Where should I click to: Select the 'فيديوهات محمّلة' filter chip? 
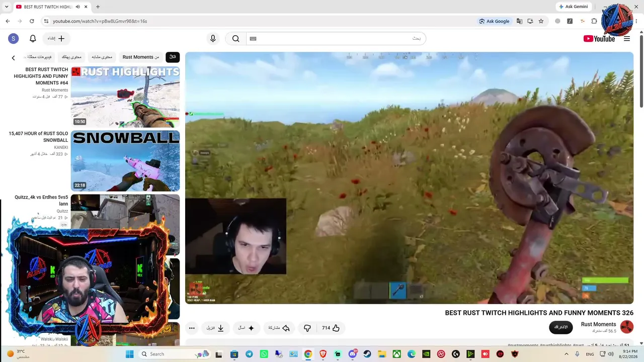click(40, 57)
